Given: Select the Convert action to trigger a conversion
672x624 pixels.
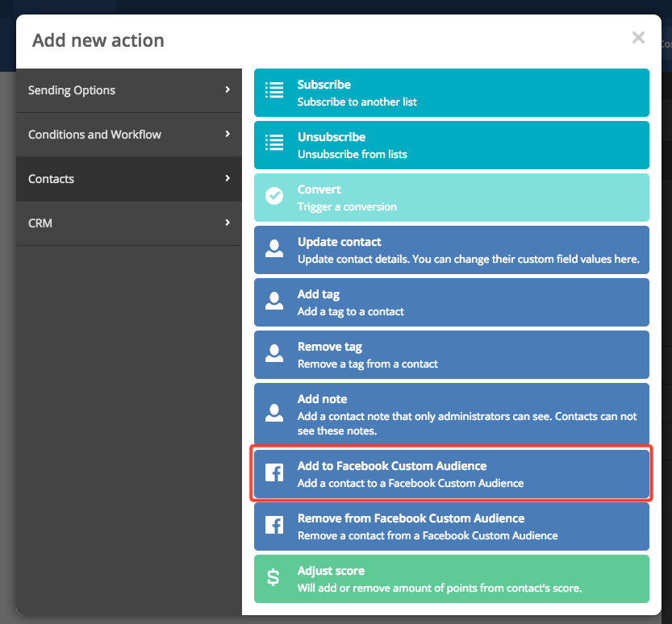Looking at the screenshot, I should [452, 197].
